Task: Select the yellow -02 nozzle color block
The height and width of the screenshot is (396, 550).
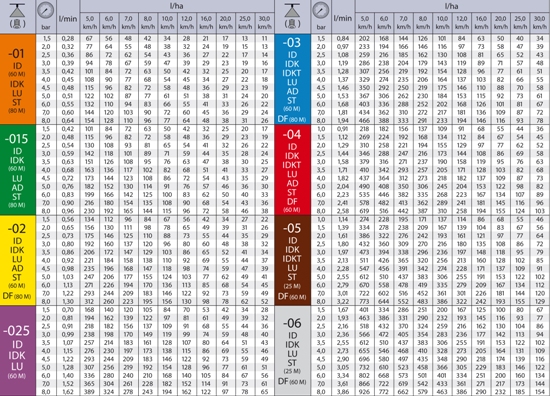Action: 18,260
